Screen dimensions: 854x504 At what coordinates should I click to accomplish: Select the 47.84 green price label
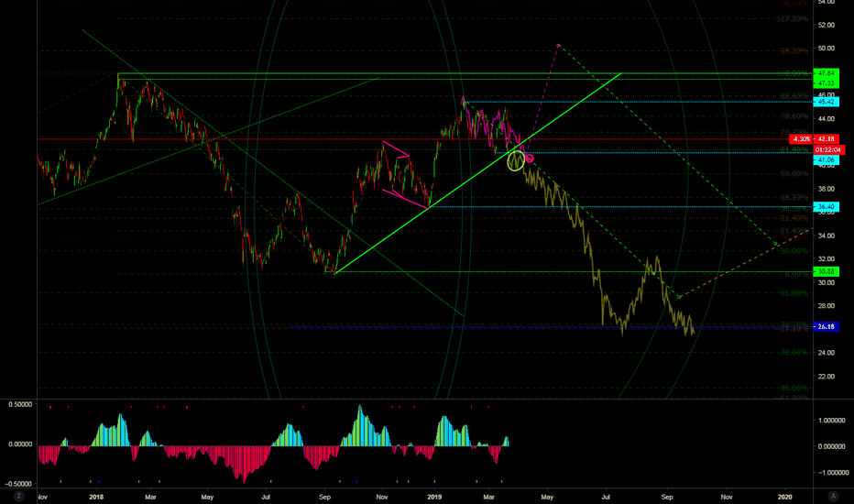[x=826, y=73]
